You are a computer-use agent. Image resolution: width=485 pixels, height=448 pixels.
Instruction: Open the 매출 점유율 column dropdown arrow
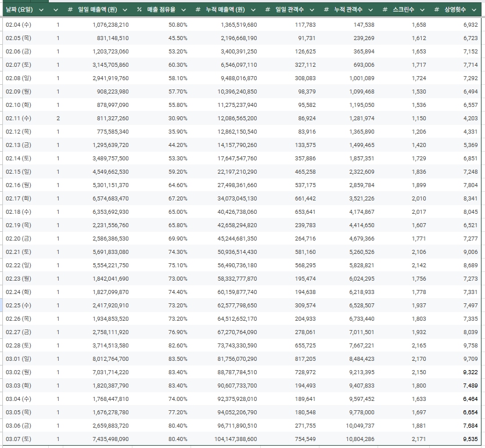point(182,10)
